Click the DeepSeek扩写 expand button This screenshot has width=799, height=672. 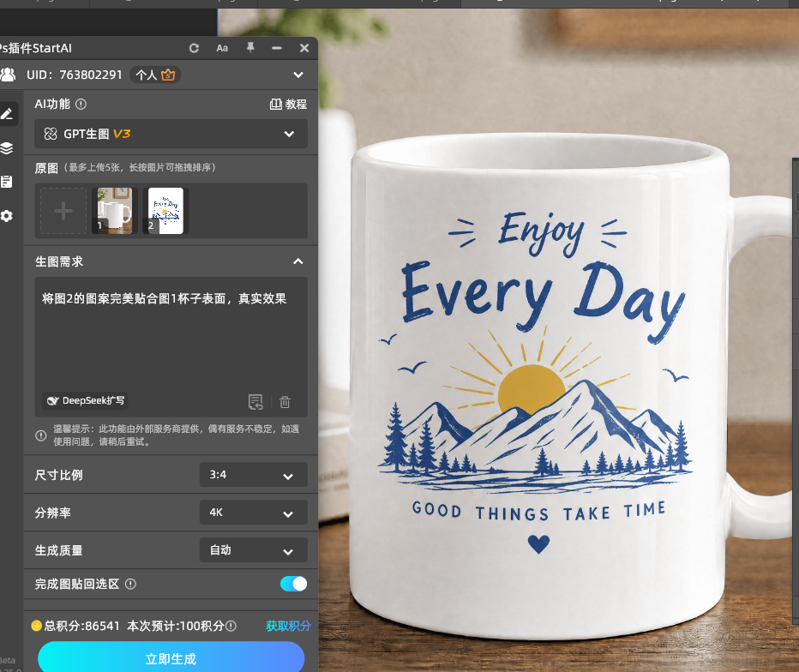(85, 401)
